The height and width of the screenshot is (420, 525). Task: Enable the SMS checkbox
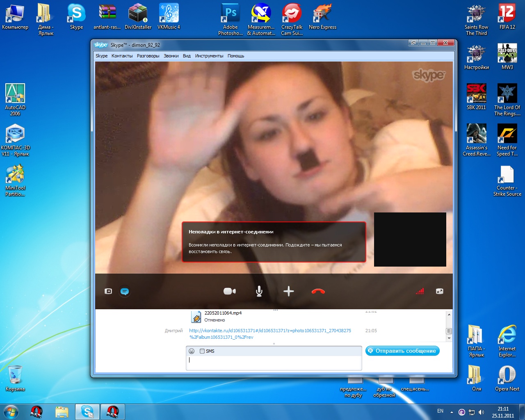(x=202, y=351)
